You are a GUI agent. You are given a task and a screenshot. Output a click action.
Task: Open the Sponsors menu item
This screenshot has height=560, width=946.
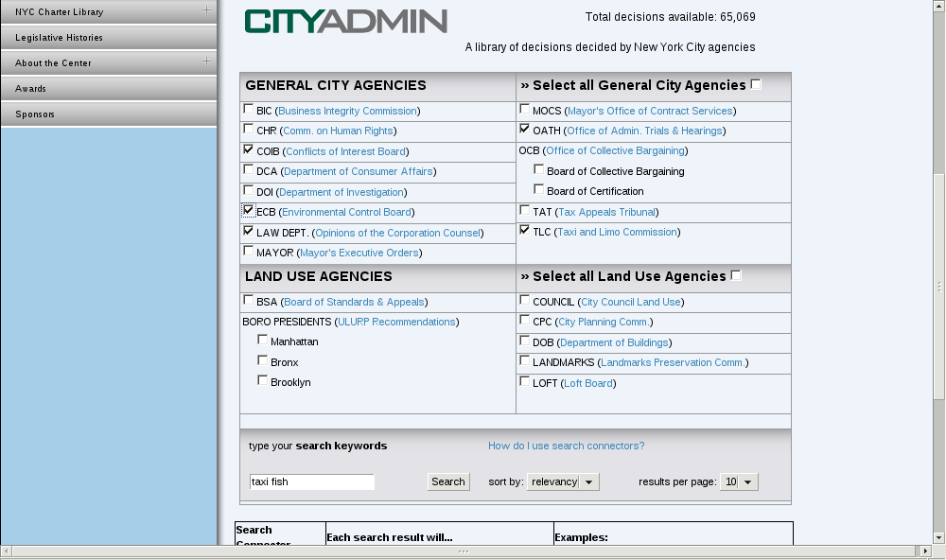pyautogui.click(x=109, y=114)
